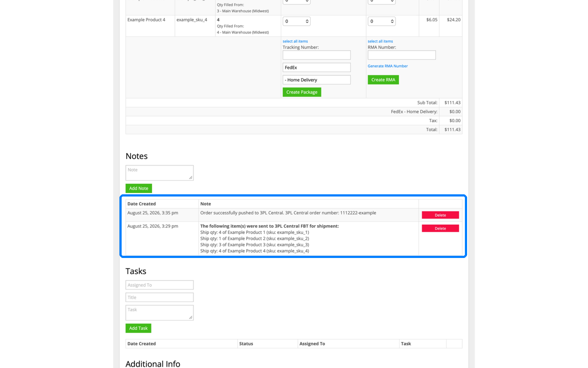The image size is (588, 368).
Task: Click the 'August 25, 2026, 3:35 pm' date
Action: click(x=153, y=213)
